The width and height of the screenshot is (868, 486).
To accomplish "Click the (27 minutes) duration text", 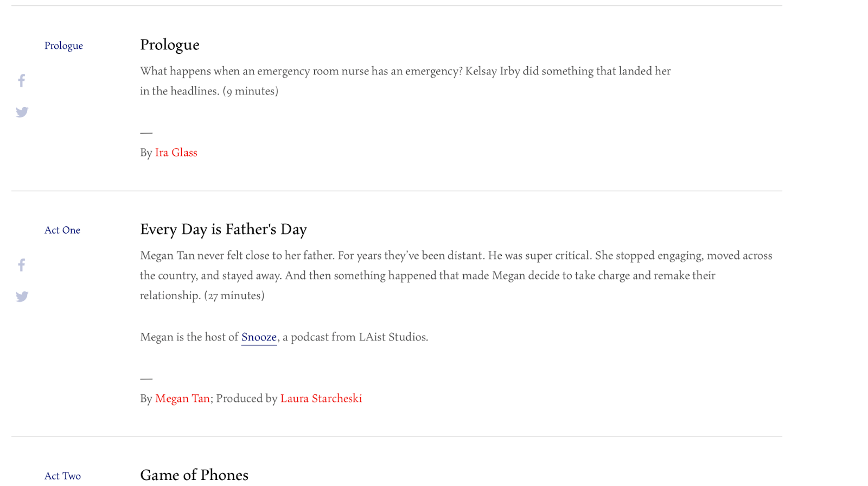I will [x=234, y=295].
